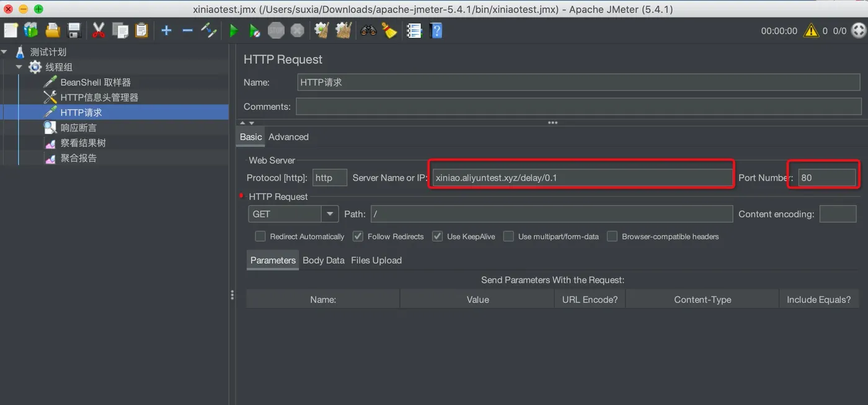Click the Value column header
Image resolution: width=868 pixels, height=405 pixels.
tap(477, 300)
